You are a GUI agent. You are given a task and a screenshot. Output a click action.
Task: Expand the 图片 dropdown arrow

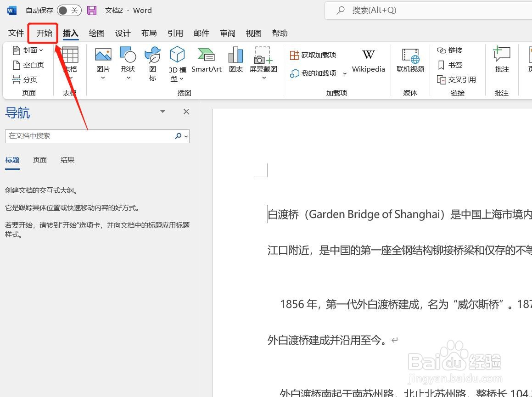tap(103, 78)
